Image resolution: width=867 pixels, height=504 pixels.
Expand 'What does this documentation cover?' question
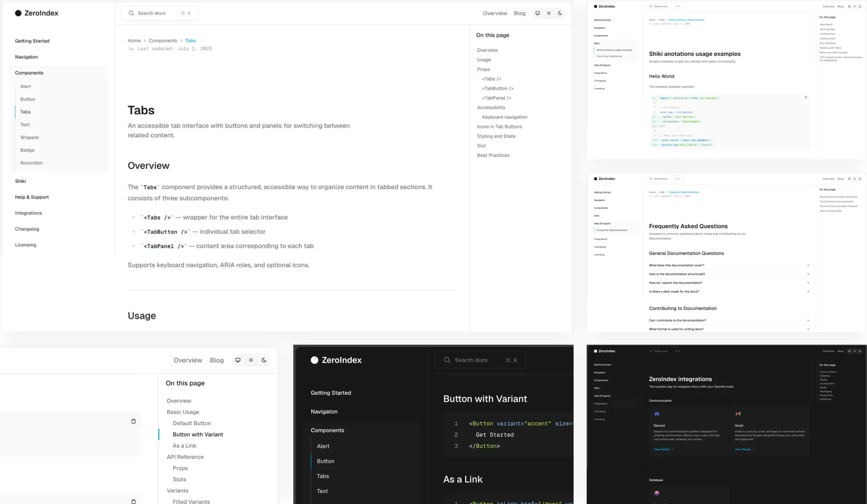729,265
